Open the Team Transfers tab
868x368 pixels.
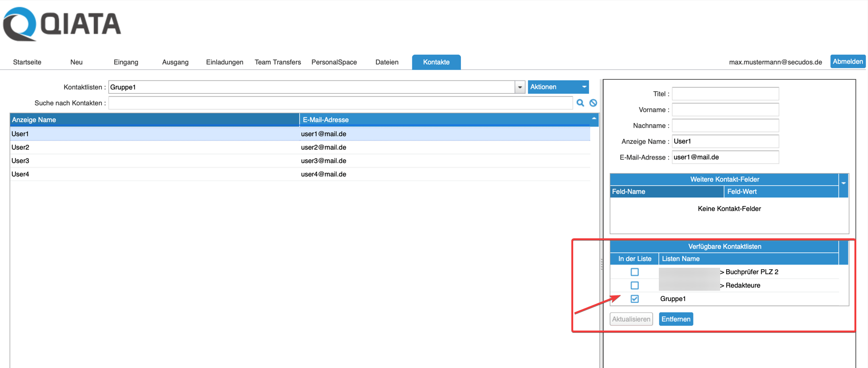pyautogui.click(x=277, y=62)
